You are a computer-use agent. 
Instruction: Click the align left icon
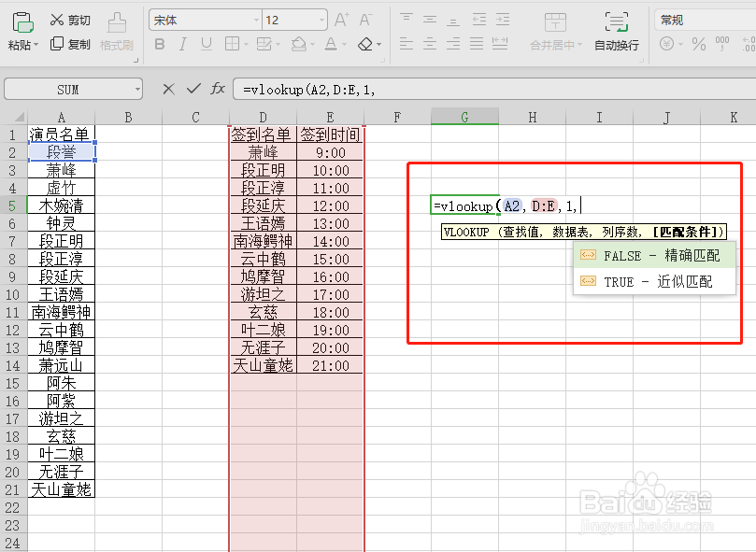(407, 44)
